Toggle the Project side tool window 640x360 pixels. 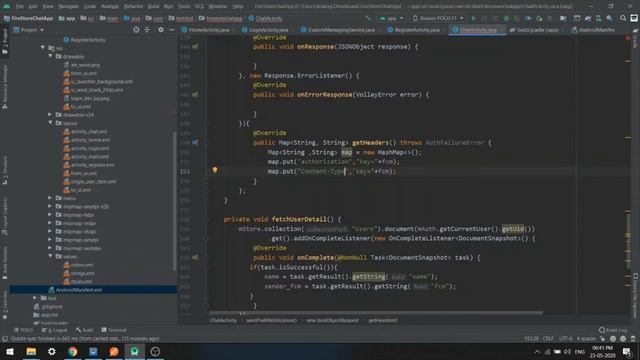pyautogui.click(x=4, y=41)
